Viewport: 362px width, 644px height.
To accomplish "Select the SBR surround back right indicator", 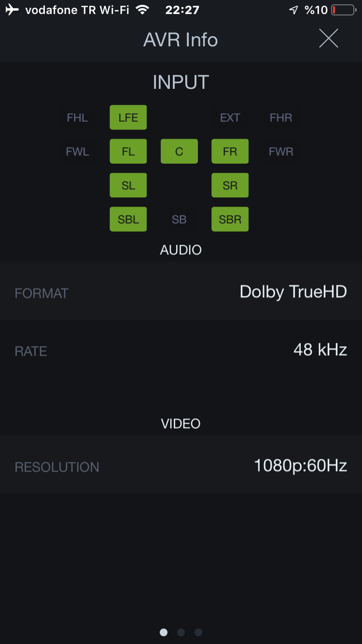I will [x=230, y=219].
